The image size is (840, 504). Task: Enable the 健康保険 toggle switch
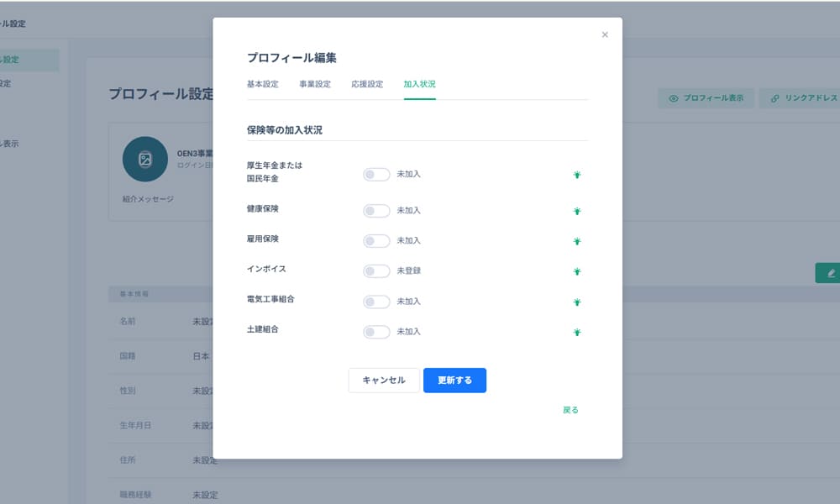[376, 211]
